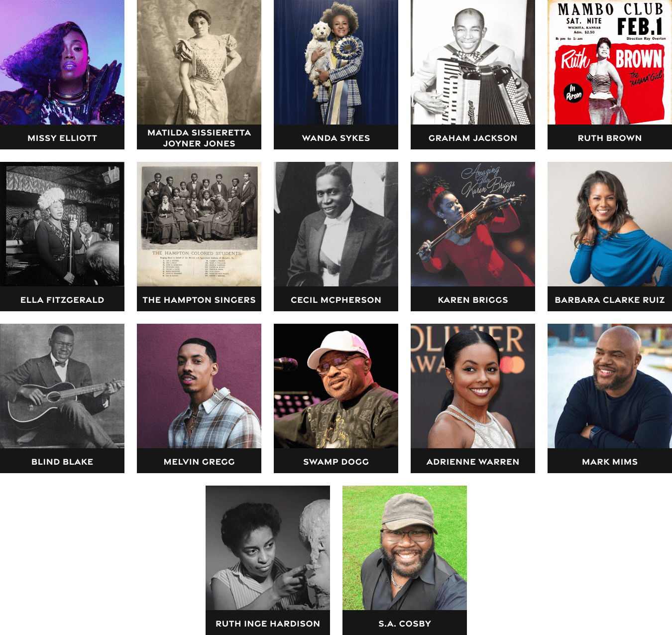View Ruth Inge Hardison sculpting photo
Screen dimensions: 672x635
268,548
